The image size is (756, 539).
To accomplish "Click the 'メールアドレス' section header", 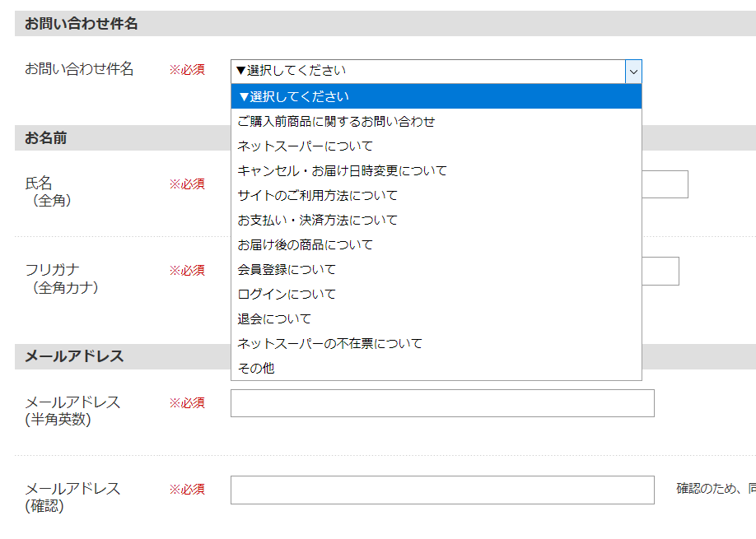I will tap(74, 356).
